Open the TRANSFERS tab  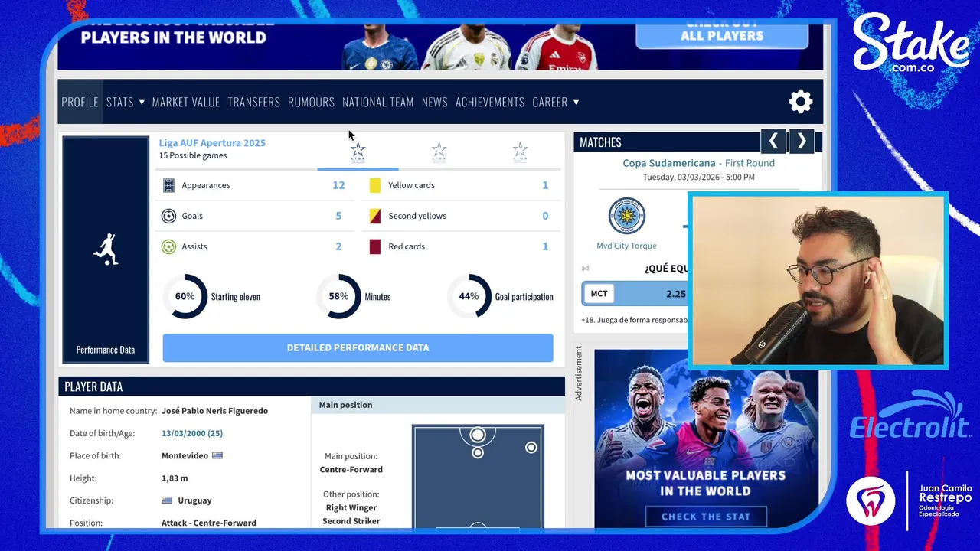tap(254, 102)
